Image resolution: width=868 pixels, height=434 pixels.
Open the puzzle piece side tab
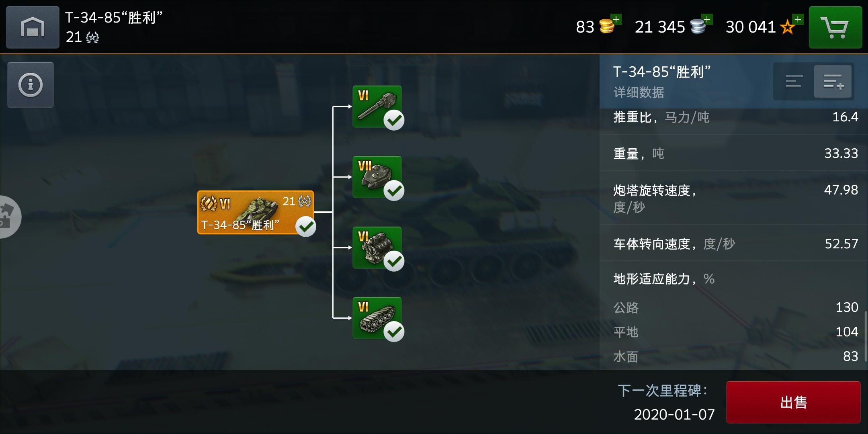9,217
